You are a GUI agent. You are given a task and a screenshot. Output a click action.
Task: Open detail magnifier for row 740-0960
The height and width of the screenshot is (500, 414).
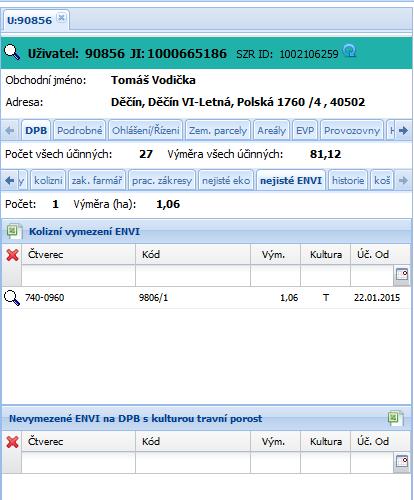point(12,297)
